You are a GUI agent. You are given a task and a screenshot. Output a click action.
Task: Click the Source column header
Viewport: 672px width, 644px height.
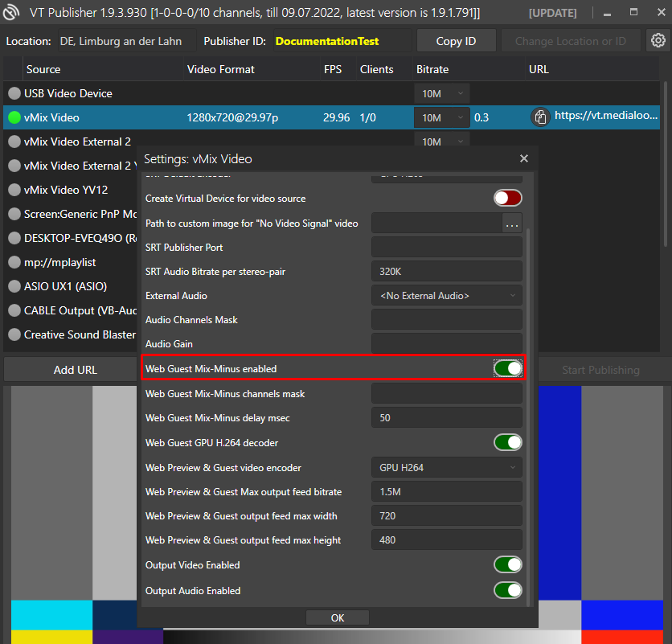(43, 69)
